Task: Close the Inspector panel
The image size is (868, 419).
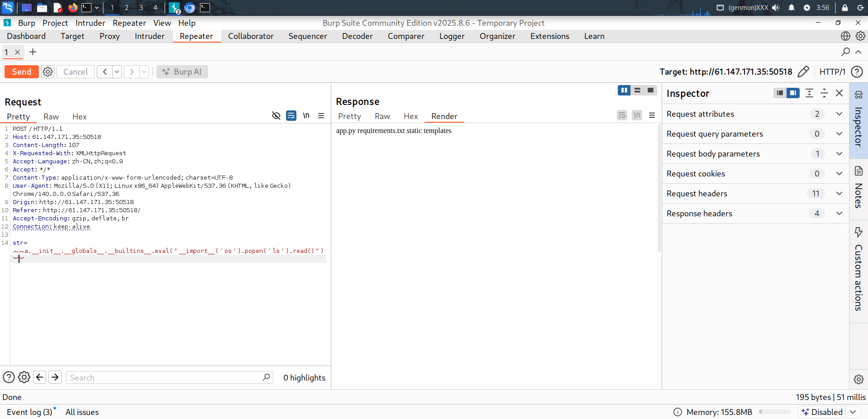Action: [x=839, y=93]
